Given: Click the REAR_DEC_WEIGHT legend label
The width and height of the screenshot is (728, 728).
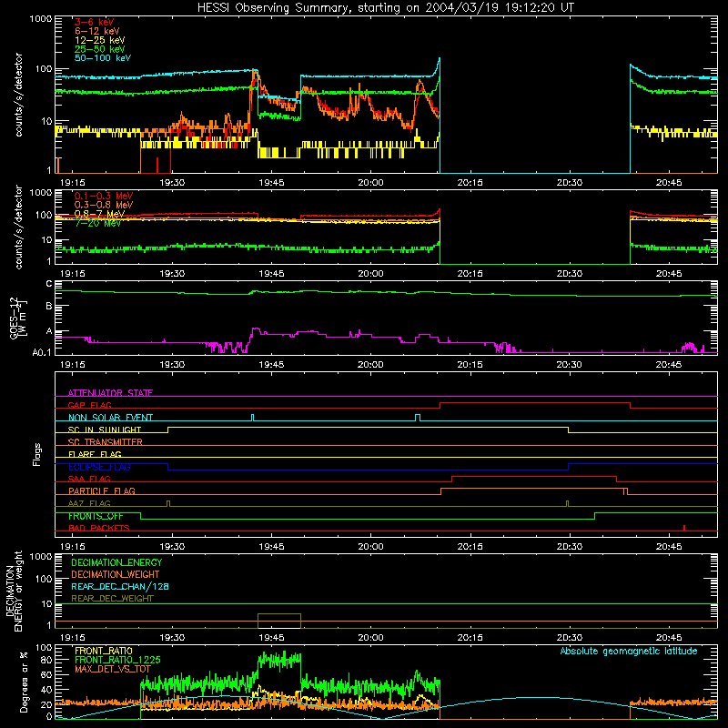Looking at the screenshot, I should tap(112, 599).
